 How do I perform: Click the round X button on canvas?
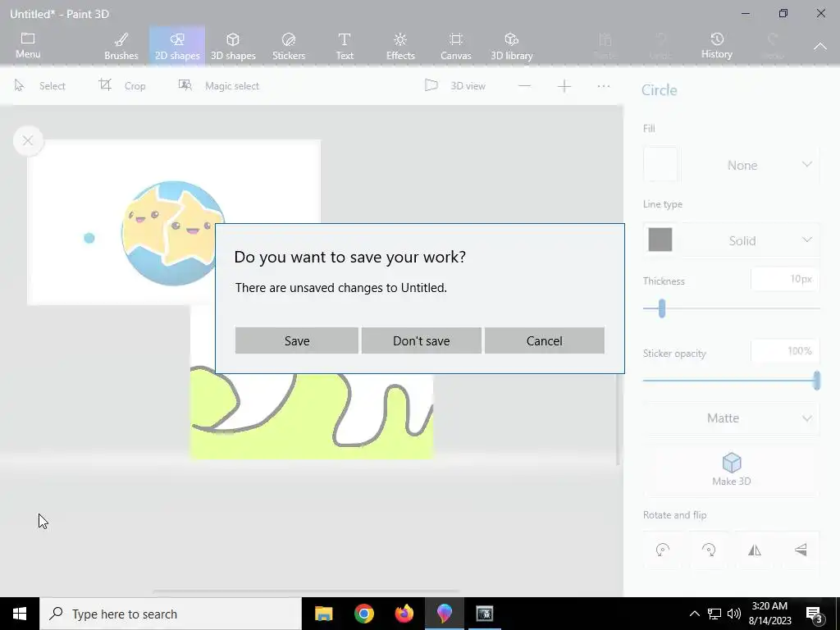(x=28, y=141)
